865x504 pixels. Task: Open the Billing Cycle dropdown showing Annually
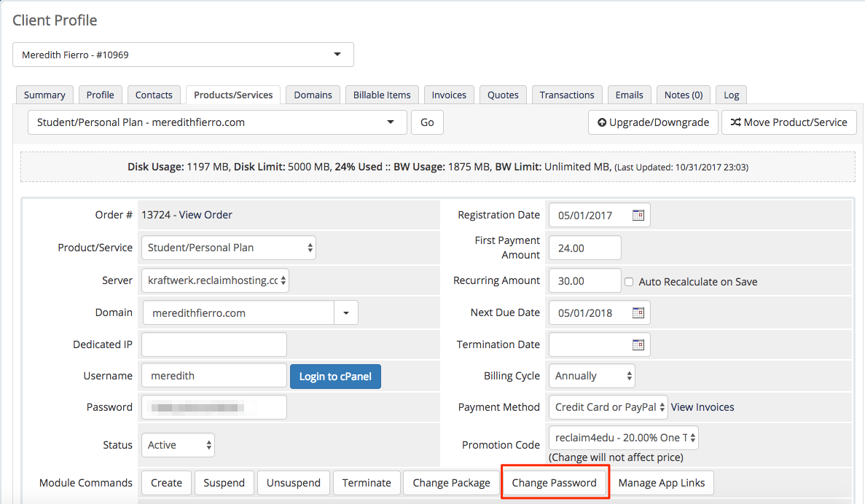pos(592,376)
